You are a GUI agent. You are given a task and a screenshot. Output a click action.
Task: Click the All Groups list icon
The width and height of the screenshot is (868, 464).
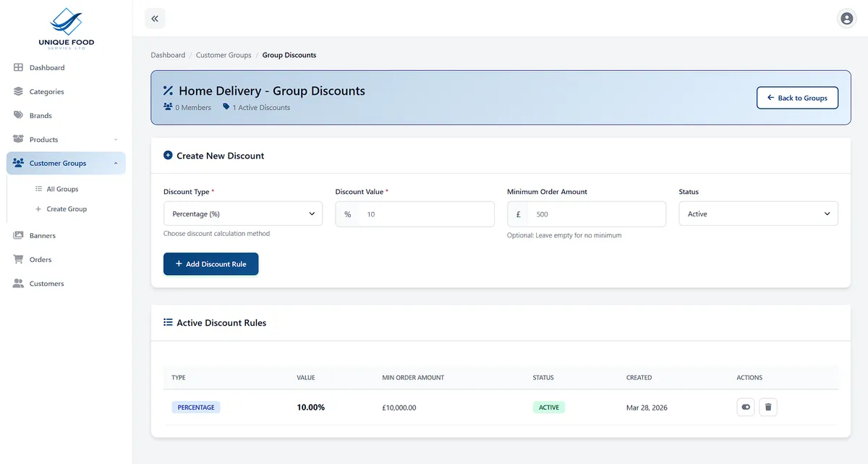tap(39, 189)
